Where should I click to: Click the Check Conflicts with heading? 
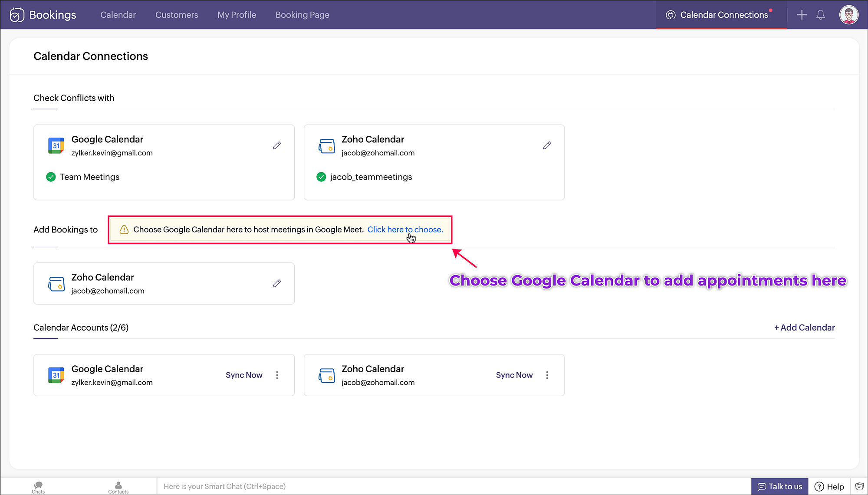[74, 98]
